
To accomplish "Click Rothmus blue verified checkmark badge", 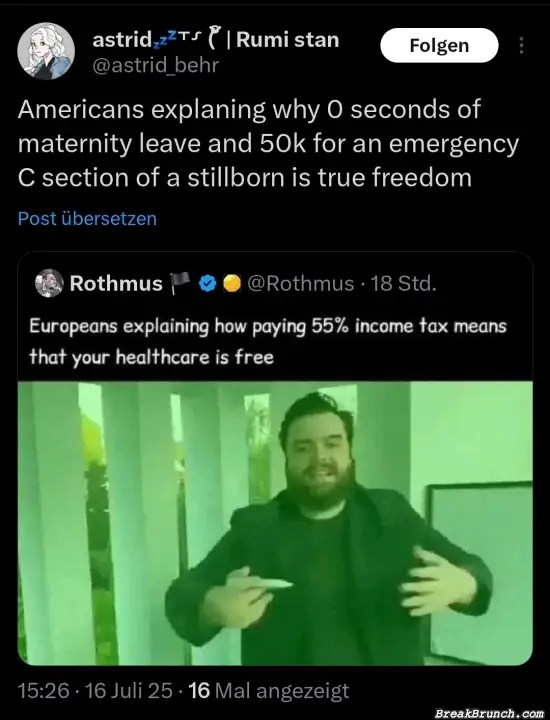I will point(208,283).
